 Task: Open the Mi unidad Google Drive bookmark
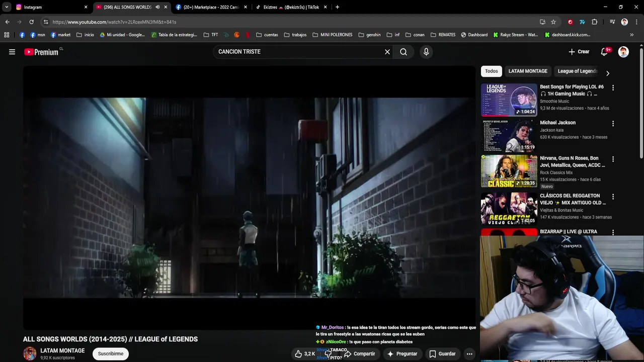(122, 35)
